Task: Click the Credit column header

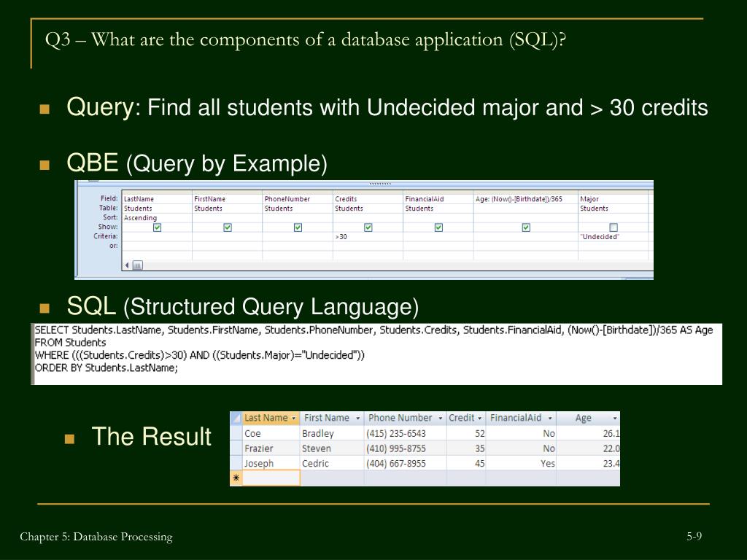Action: click(x=461, y=418)
